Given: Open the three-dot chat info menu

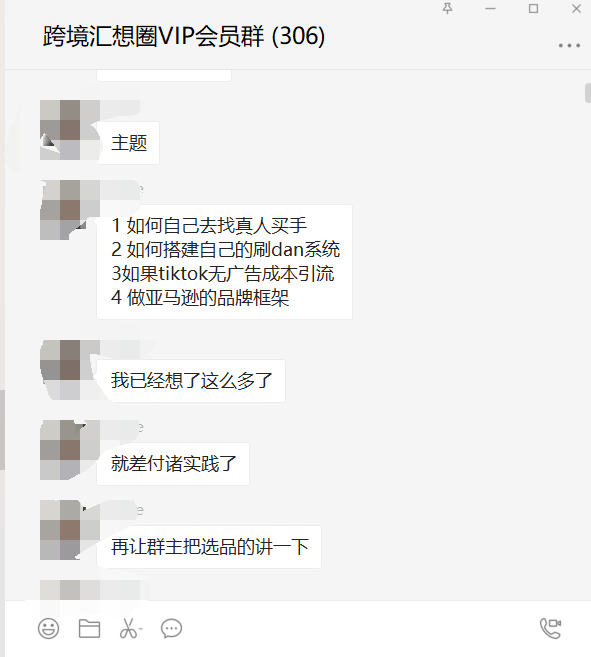Looking at the screenshot, I should coord(569,45).
